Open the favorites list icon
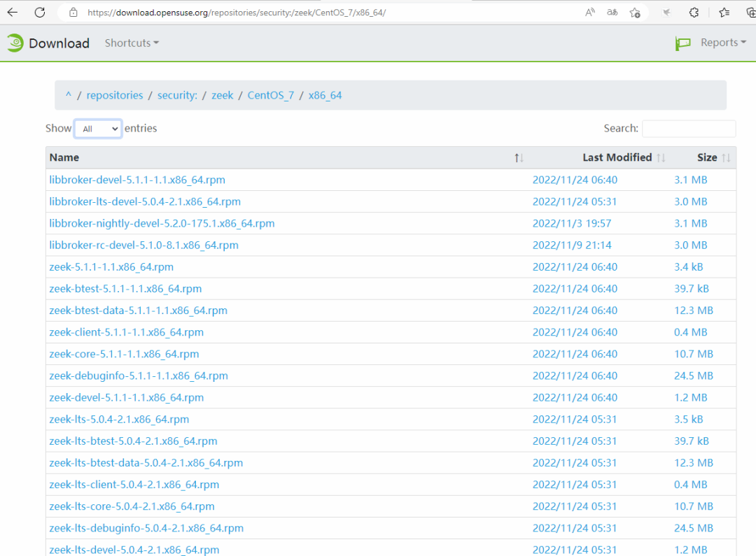The image size is (756, 556). click(x=724, y=13)
